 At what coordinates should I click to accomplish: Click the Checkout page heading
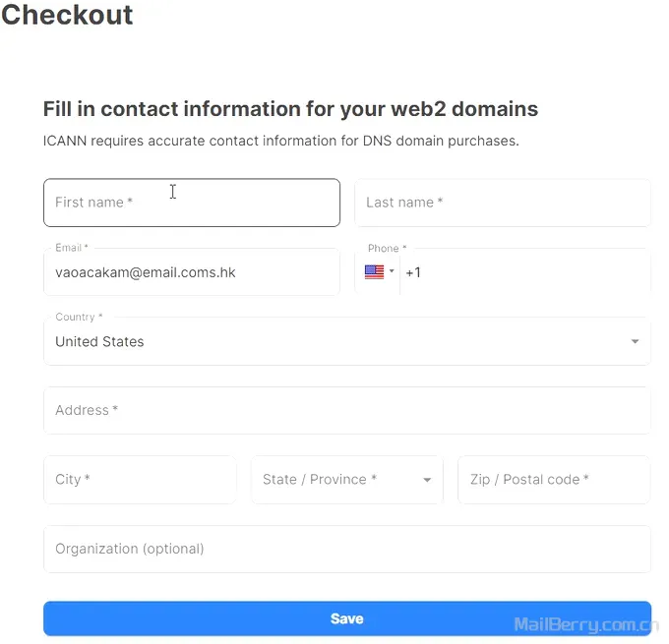click(67, 15)
